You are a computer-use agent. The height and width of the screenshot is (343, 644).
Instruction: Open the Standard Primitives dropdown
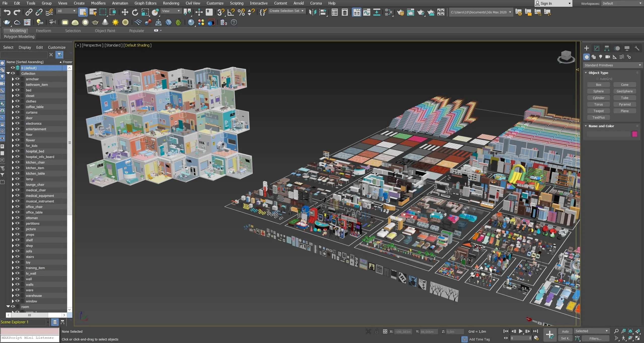click(x=612, y=65)
